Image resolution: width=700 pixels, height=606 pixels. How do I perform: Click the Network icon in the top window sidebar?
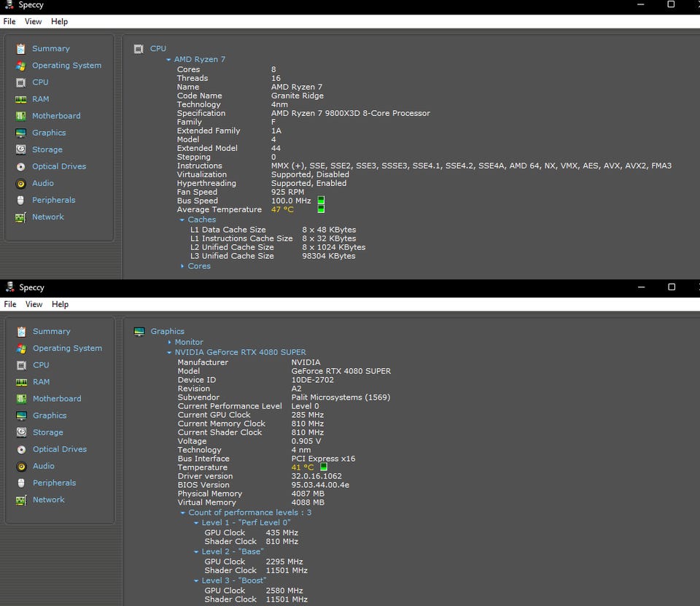(x=20, y=217)
